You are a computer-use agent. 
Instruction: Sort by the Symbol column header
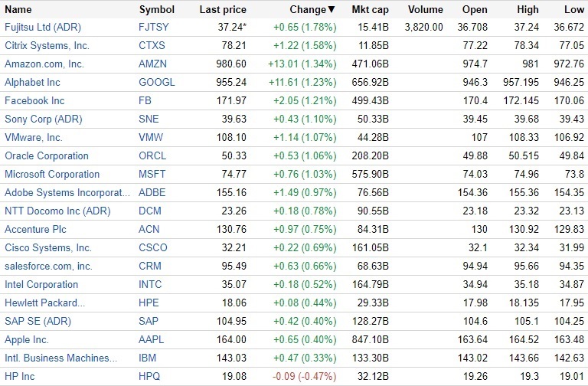(x=156, y=10)
